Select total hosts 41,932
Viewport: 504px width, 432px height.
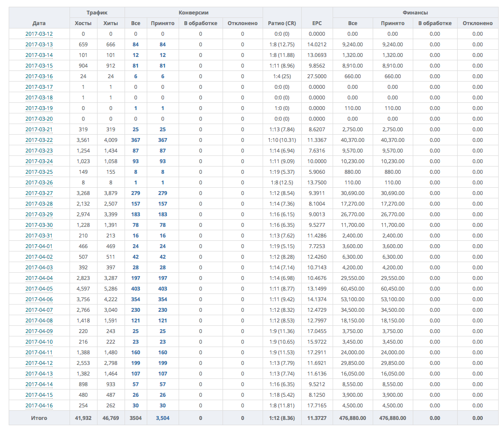pos(83,418)
